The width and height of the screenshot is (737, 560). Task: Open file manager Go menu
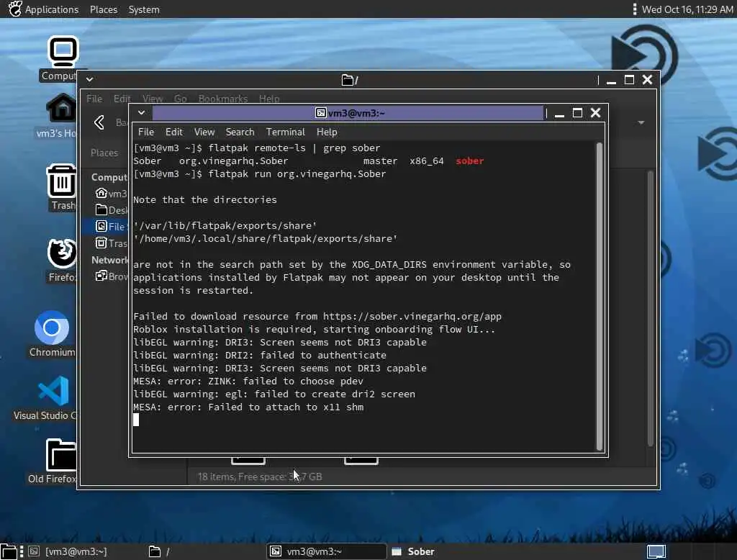(181, 99)
